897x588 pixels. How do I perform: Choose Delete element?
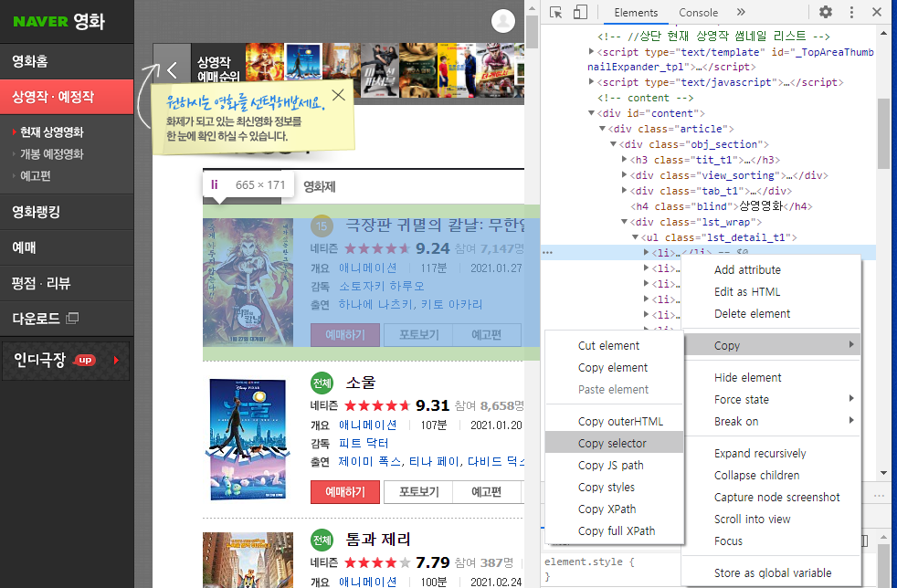[771, 313]
